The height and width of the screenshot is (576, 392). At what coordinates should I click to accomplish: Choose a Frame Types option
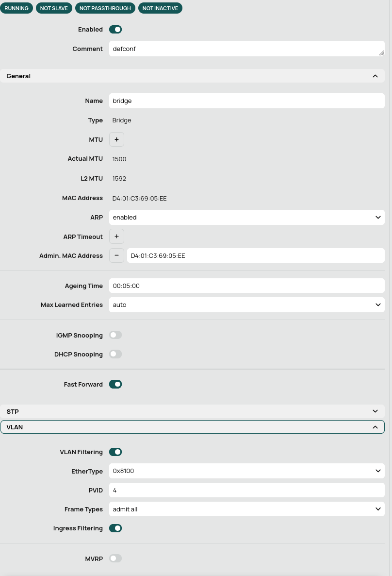[x=246, y=509]
